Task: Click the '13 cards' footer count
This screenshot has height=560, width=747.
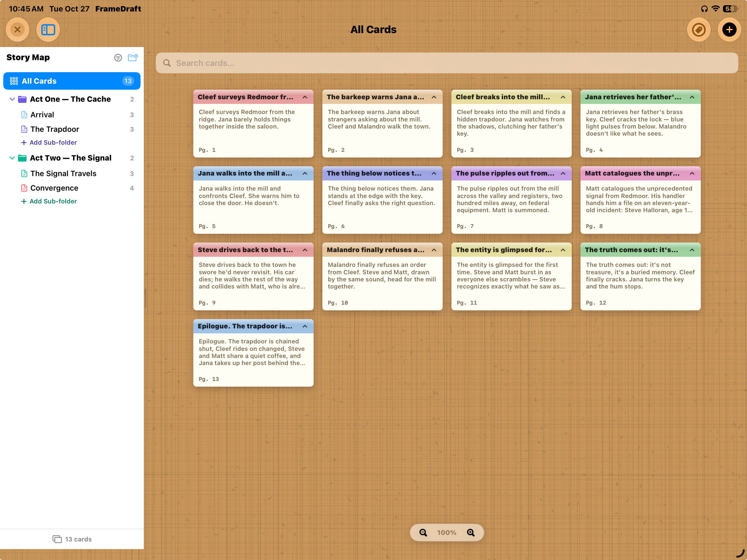Action: [72, 539]
